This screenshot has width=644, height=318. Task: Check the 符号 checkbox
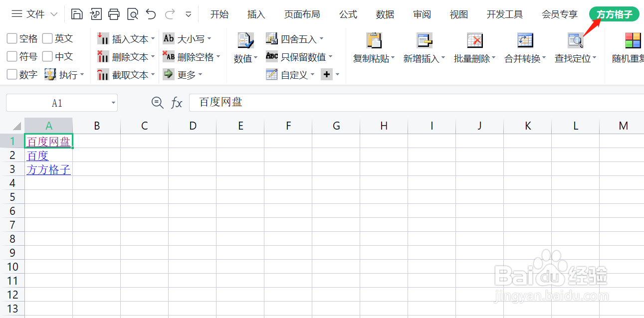[x=12, y=56]
